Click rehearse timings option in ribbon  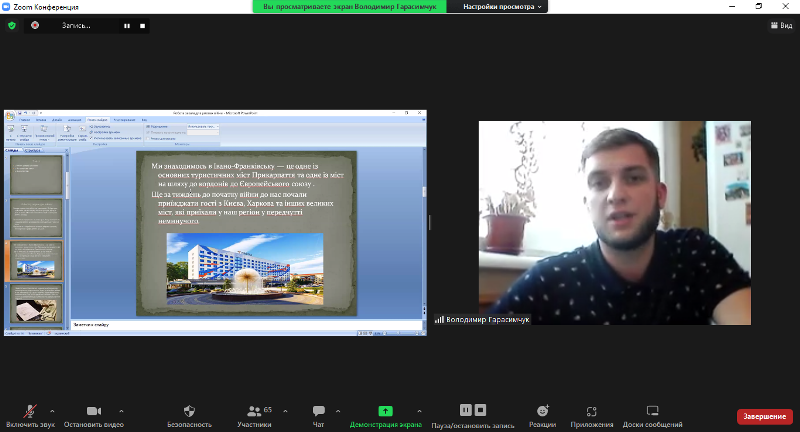105,132
